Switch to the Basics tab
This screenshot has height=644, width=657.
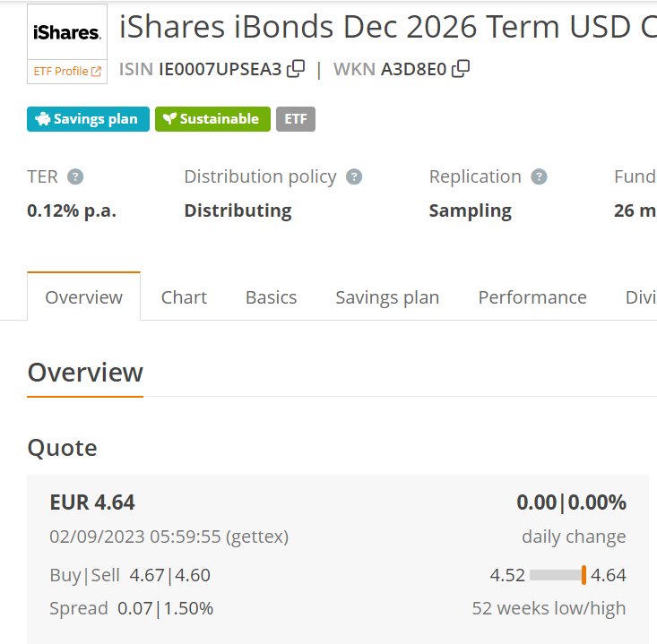point(271,297)
